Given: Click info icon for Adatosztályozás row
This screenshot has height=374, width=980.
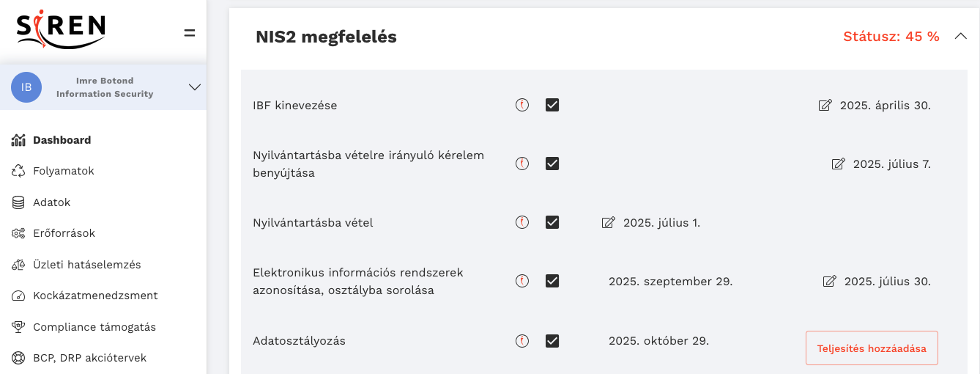Looking at the screenshot, I should point(522,340).
